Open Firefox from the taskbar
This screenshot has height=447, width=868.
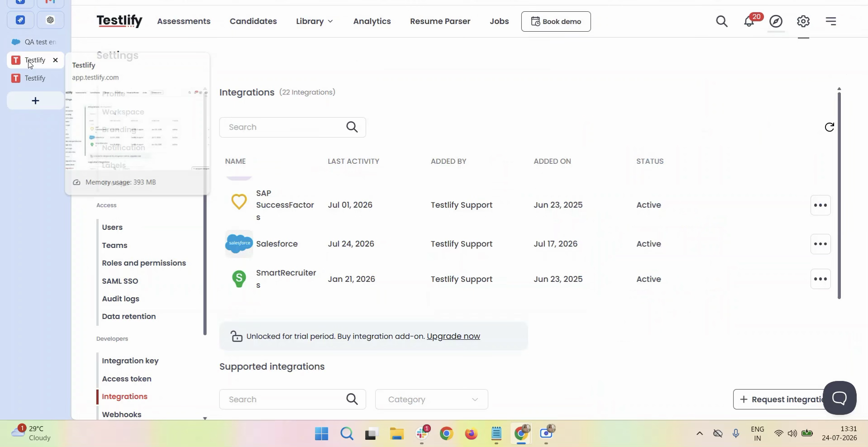pyautogui.click(x=471, y=434)
